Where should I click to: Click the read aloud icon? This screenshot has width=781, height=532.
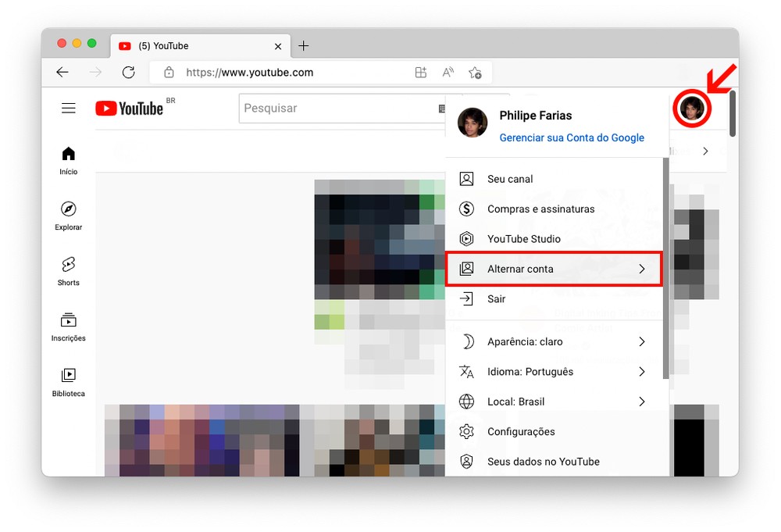(x=448, y=72)
